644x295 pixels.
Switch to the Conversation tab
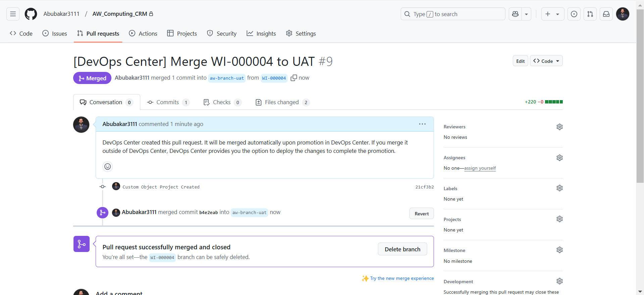[x=107, y=102]
